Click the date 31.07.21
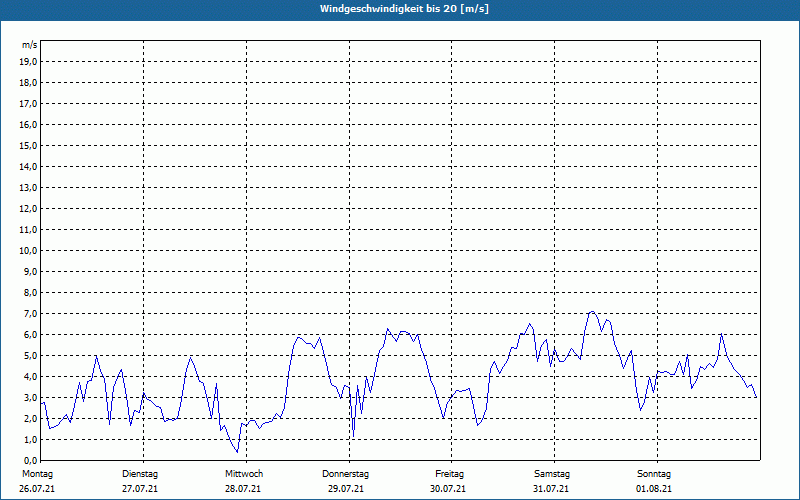Screen dimensions: 800x500 [551, 489]
